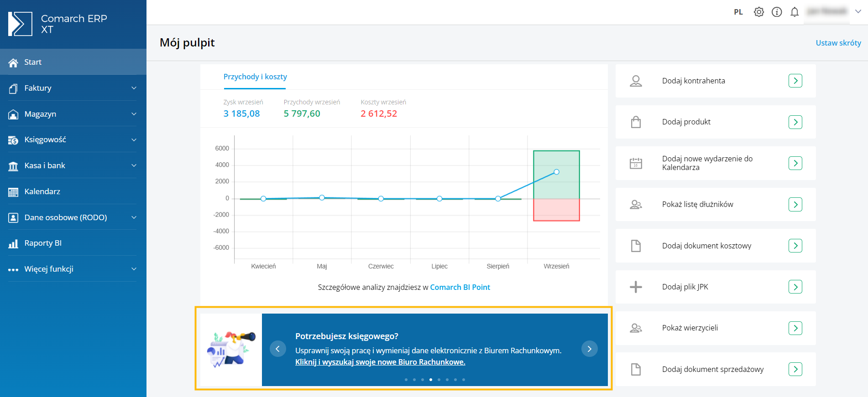Show next banner slide with right arrow
The image size is (868, 397).
[589, 349]
